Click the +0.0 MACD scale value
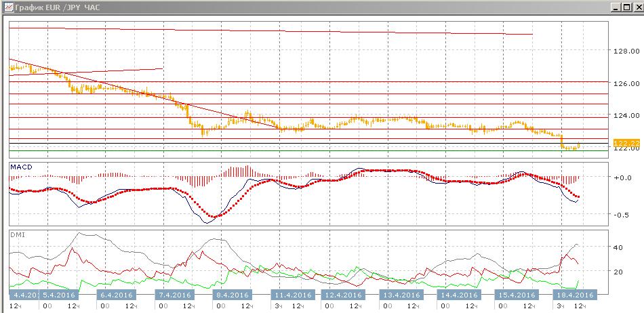The width and height of the screenshot is (644, 313). (x=623, y=178)
